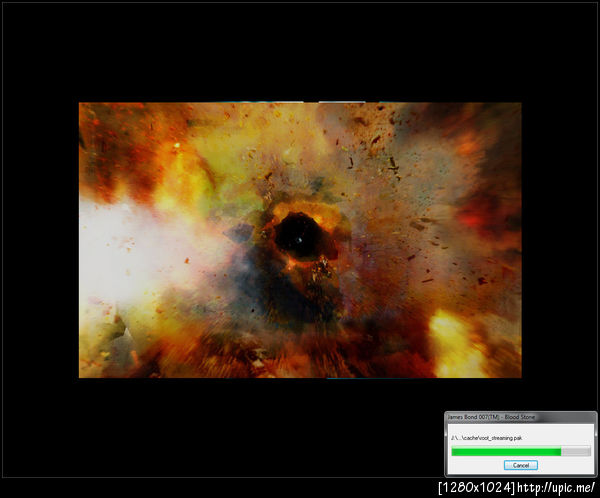Click the explosion splash image
Image resolution: width=600 pixels, height=498 pixels.
300,240
